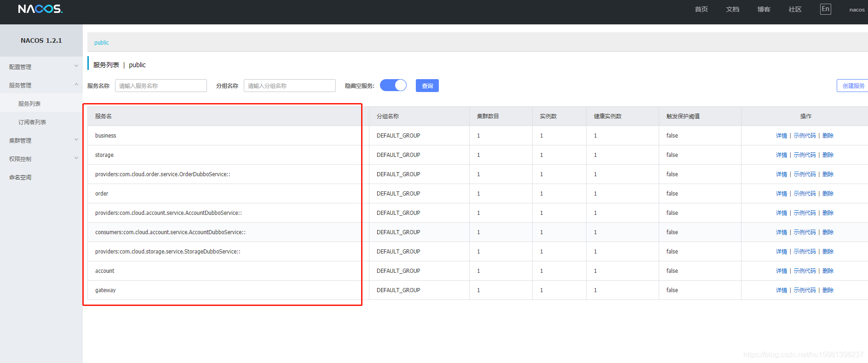Open 示例代码 for gateway service

click(x=805, y=290)
